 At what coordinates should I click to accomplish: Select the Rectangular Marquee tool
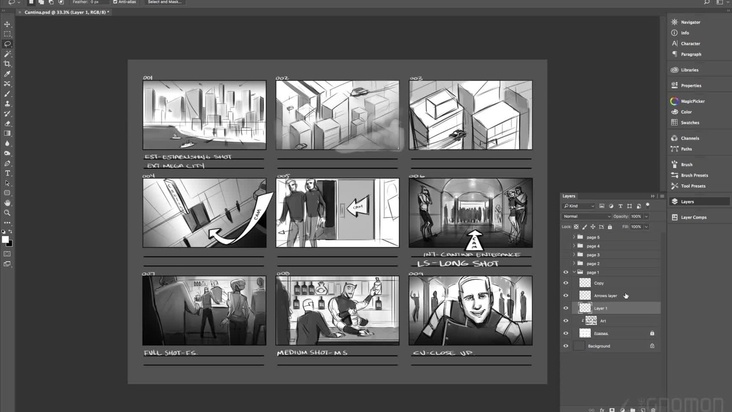tap(7, 34)
